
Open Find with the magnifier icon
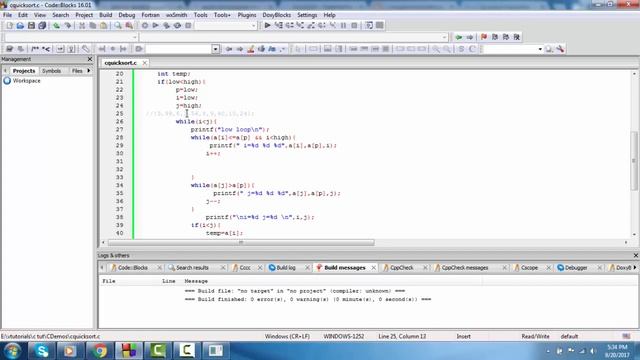pyautogui.click(x=118, y=26)
